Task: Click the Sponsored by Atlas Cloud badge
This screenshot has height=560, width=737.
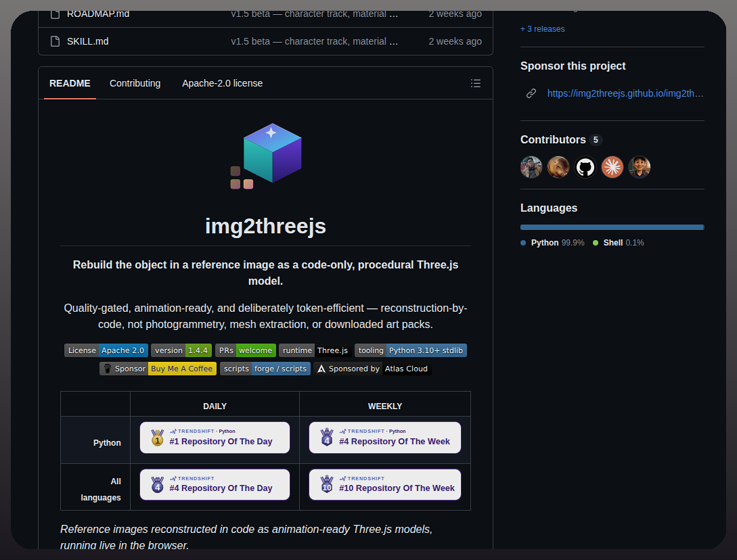Action: click(x=372, y=369)
